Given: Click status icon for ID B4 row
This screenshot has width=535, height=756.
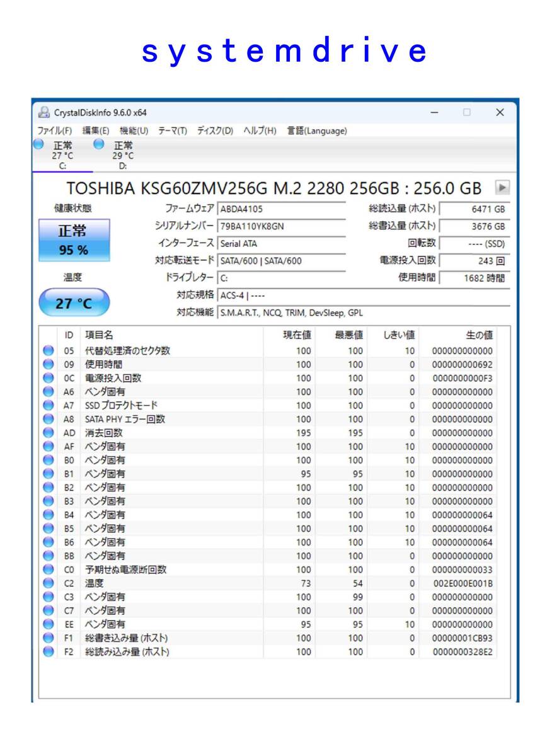Looking at the screenshot, I should click(x=48, y=515).
